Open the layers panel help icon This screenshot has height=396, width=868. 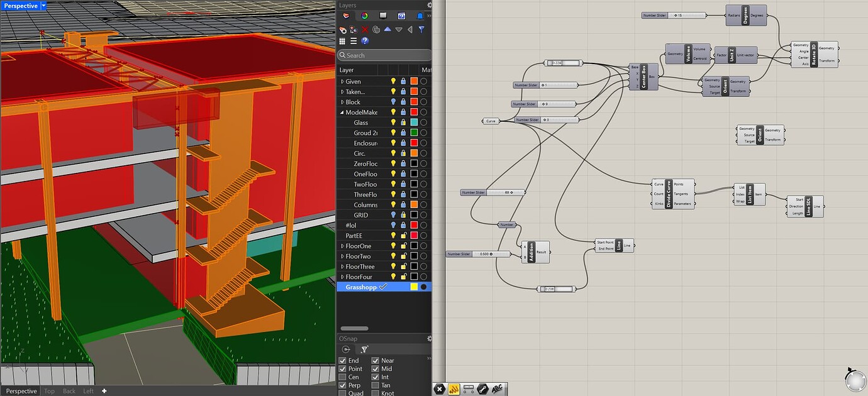click(365, 41)
